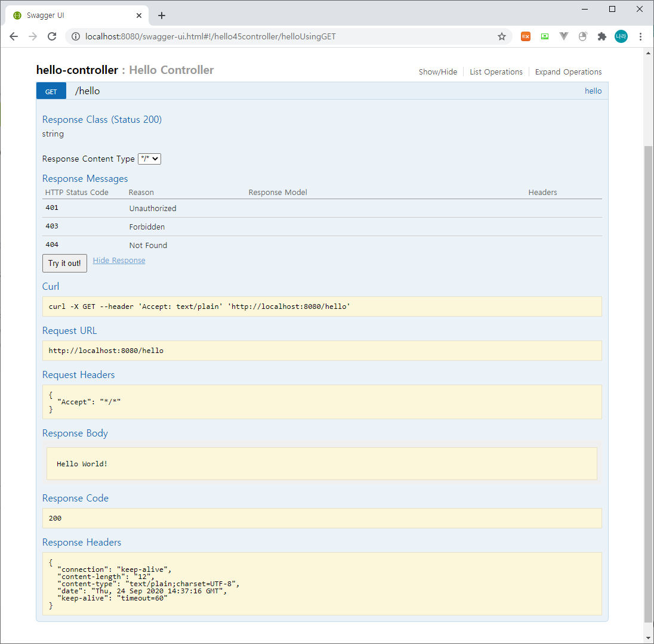Image resolution: width=654 pixels, height=644 pixels.
Task: Open the green extension icon
Action: coord(545,37)
